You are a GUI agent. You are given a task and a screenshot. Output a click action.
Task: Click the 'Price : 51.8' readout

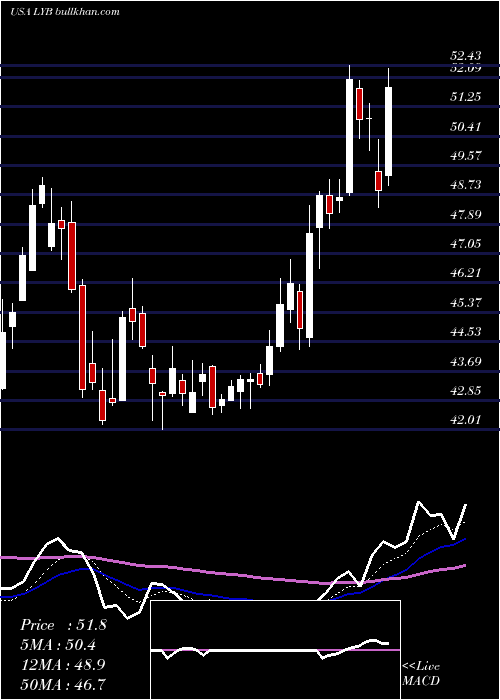pos(63,625)
